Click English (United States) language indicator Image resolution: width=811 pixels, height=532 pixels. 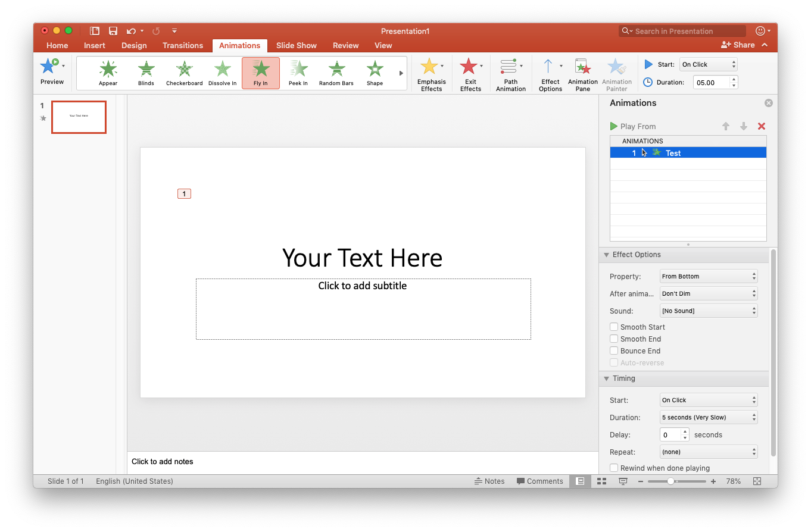pos(135,481)
